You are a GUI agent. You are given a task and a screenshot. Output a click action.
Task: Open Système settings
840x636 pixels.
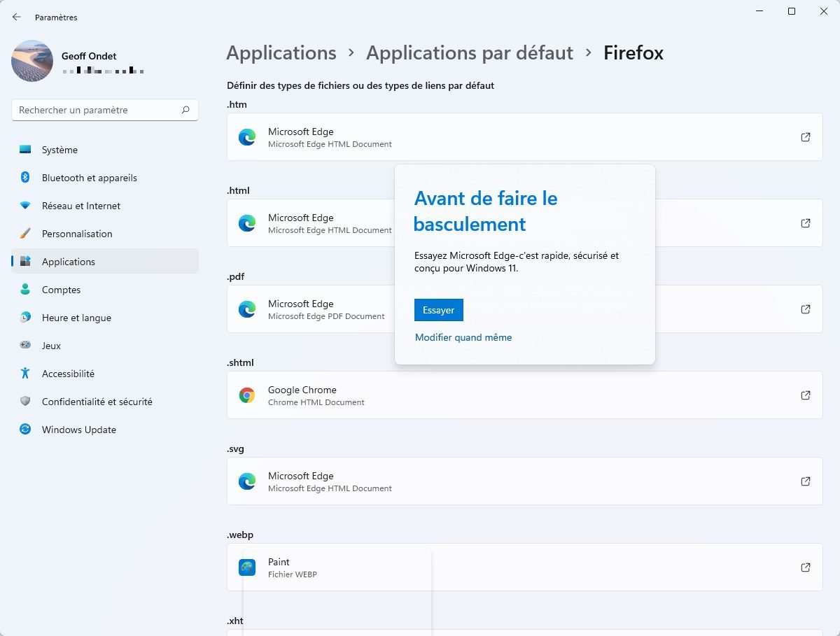(x=105, y=150)
